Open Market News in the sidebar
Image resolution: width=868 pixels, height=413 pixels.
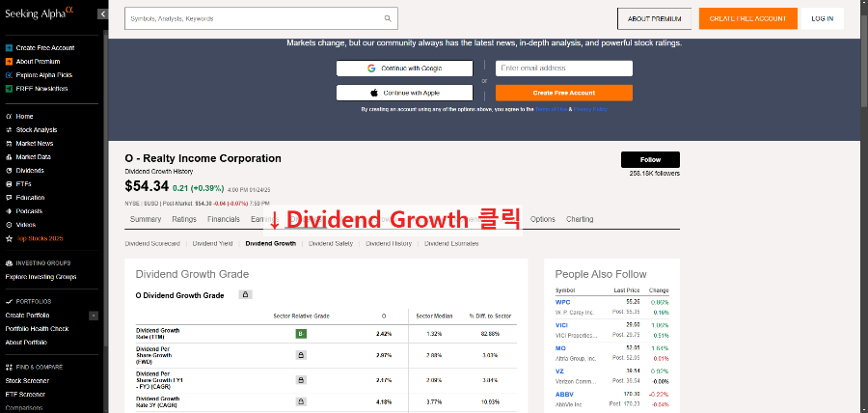click(x=35, y=144)
